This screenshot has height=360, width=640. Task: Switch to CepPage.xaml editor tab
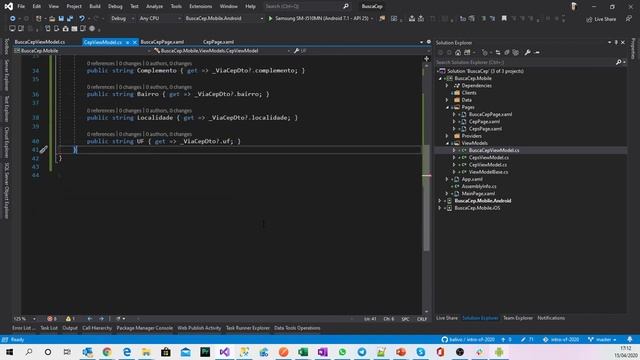pyautogui.click(x=218, y=42)
